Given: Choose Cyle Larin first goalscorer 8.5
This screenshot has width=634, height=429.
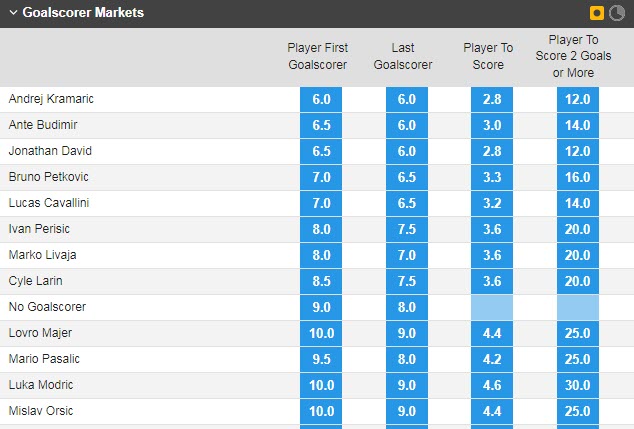Looking at the screenshot, I should click(x=321, y=281).
